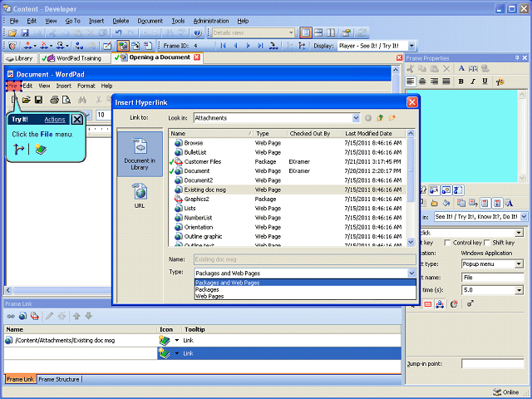This screenshot has width=532, height=399.
Task: Click the up one level folder icon
Action: tap(380, 118)
